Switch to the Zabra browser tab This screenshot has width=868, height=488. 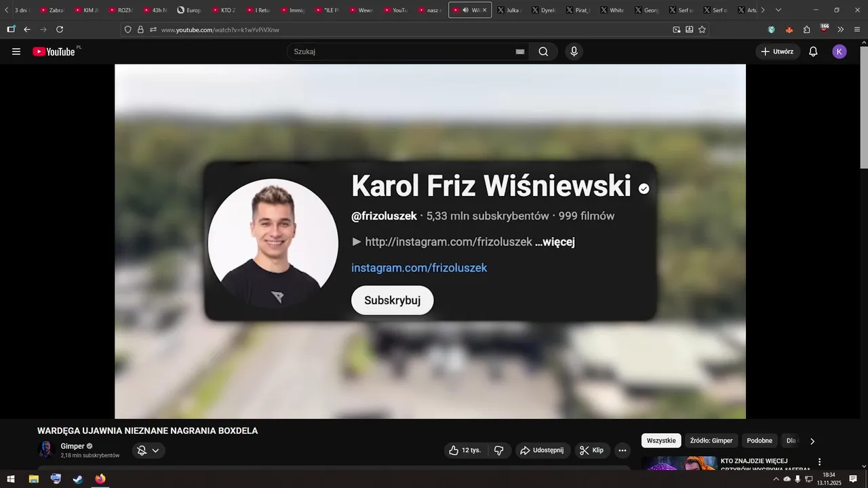click(x=52, y=10)
